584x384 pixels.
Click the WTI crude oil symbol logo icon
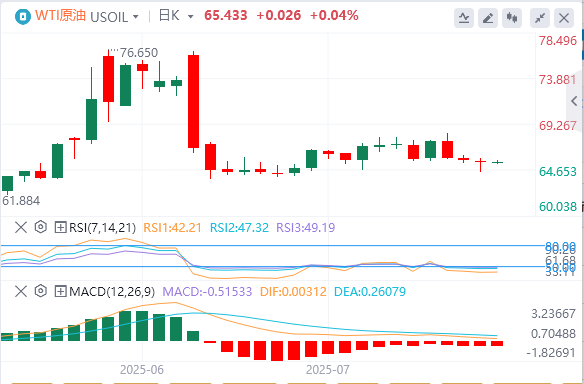[x=23, y=17]
